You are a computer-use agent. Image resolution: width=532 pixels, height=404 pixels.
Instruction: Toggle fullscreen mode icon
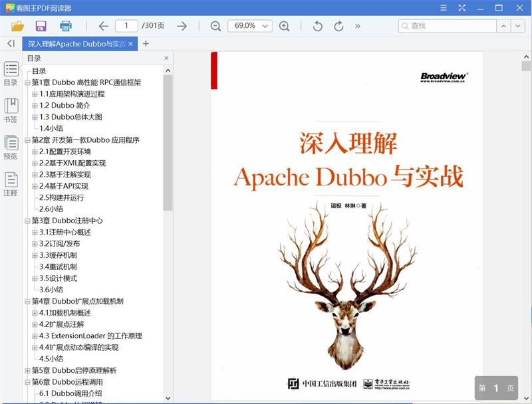point(462,7)
